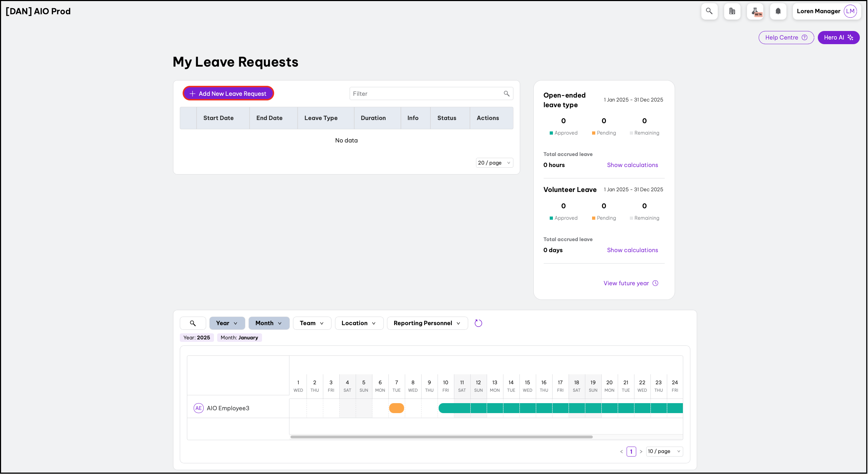Open the organisation building icon
The width and height of the screenshot is (868, 474).
coord(732,11)
